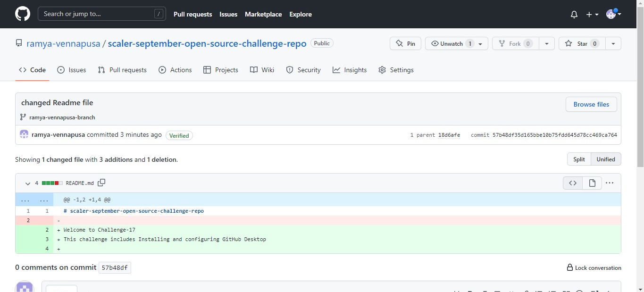Screen dimensions: 644x292
Task: Collapse the README.md diff
Action: pos(27,183)
